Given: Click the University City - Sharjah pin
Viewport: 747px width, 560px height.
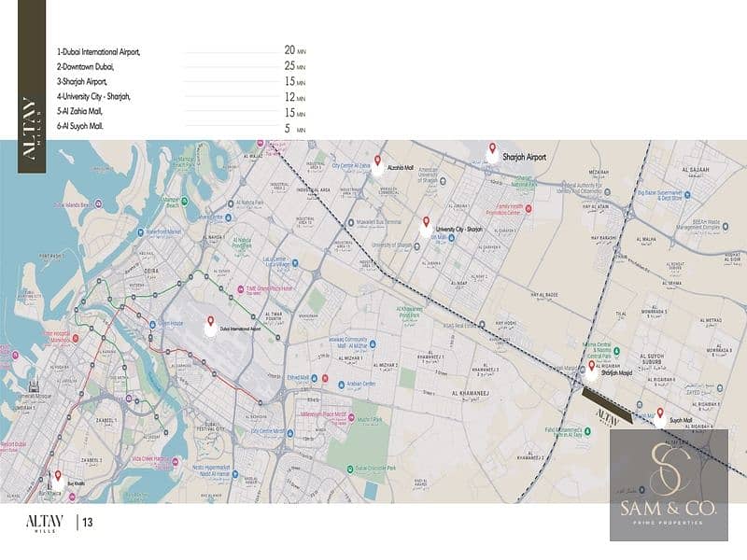Looking at the screenshot, I should [427, 222].
